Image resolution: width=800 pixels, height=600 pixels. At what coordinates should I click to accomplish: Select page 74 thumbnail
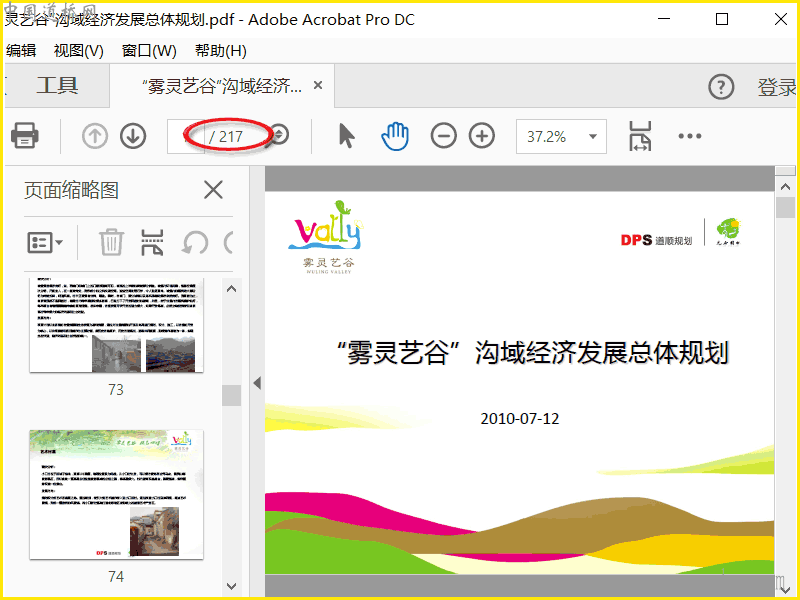[x=116, y=494]
